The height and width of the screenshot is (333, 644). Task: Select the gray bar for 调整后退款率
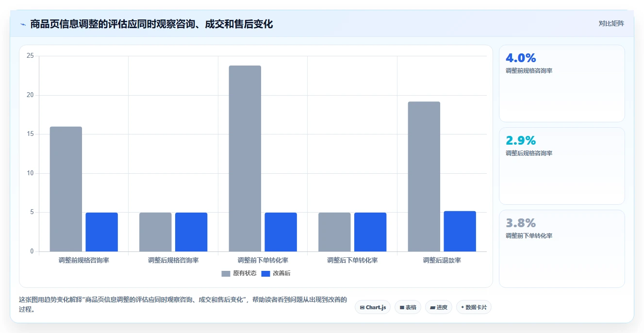pyautogui.click(x=424, y=176)
